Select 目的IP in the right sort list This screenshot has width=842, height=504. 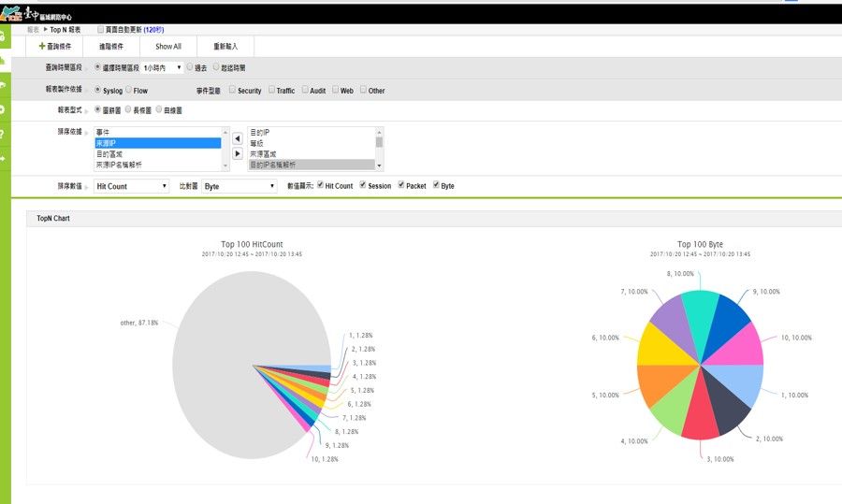click(x=312, y=132)
